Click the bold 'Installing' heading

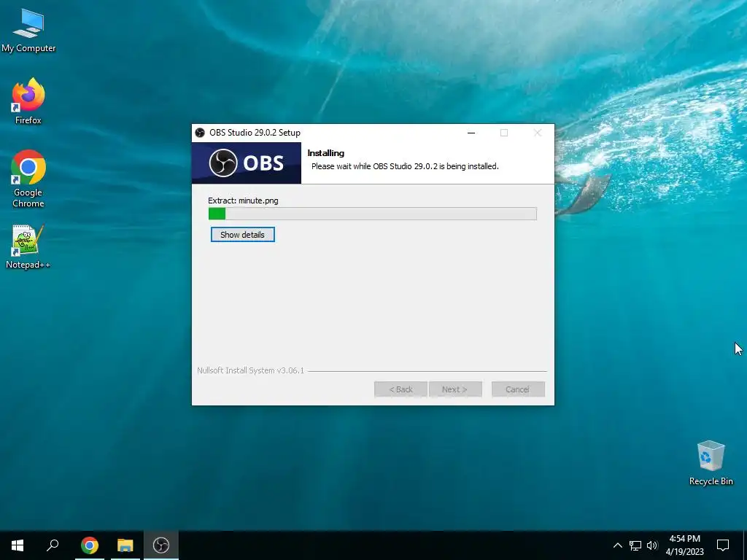pyautogui.click(x=326, y=153)
